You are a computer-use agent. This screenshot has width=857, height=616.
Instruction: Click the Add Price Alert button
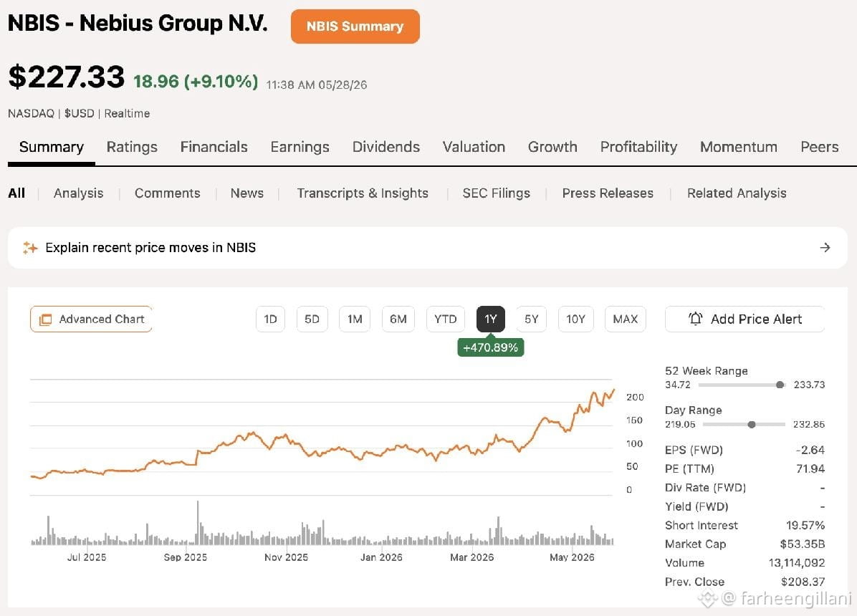coord(745,319)
